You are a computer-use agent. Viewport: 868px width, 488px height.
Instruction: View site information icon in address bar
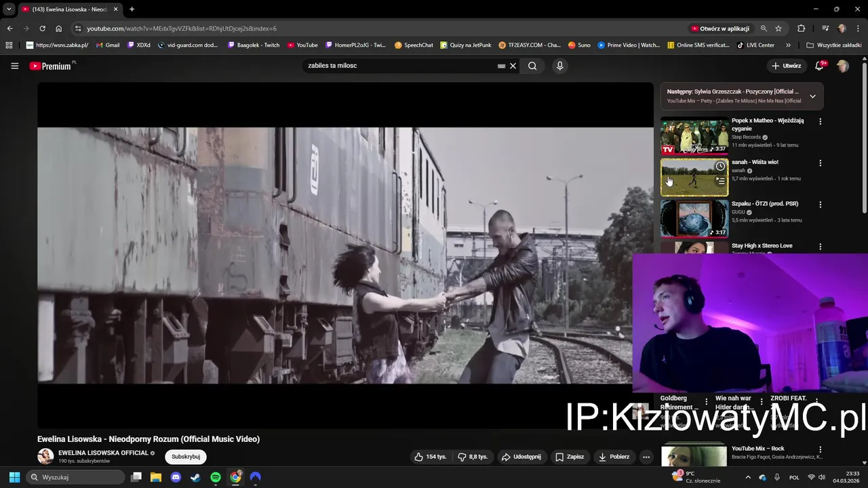pos(78,28)
